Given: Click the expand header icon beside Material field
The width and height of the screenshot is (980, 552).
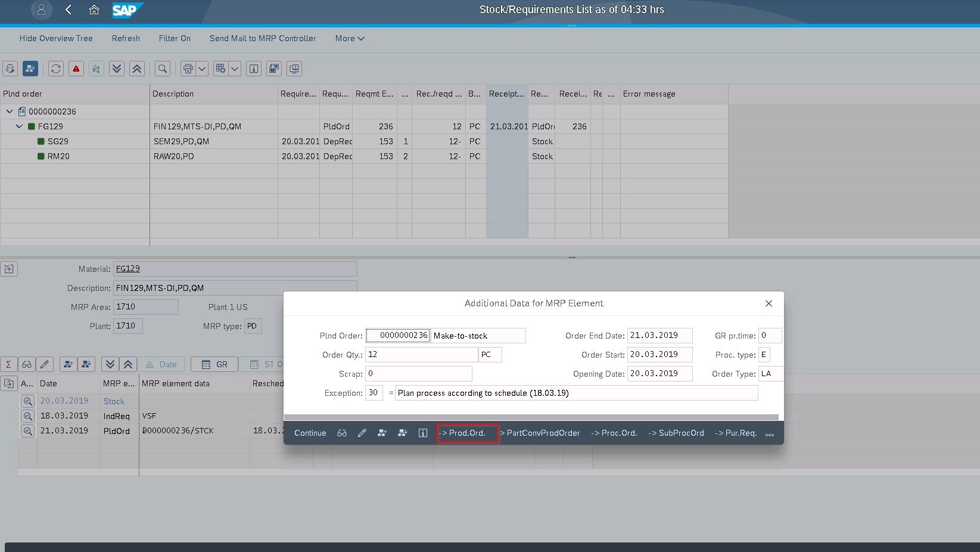Looking at the screenshot, I should (9, 269).
